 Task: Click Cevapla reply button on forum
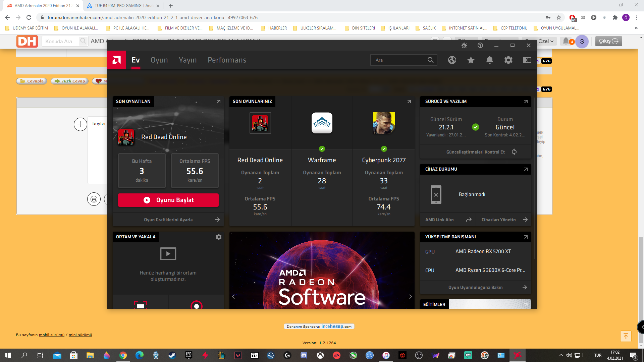tap(32, 81)
